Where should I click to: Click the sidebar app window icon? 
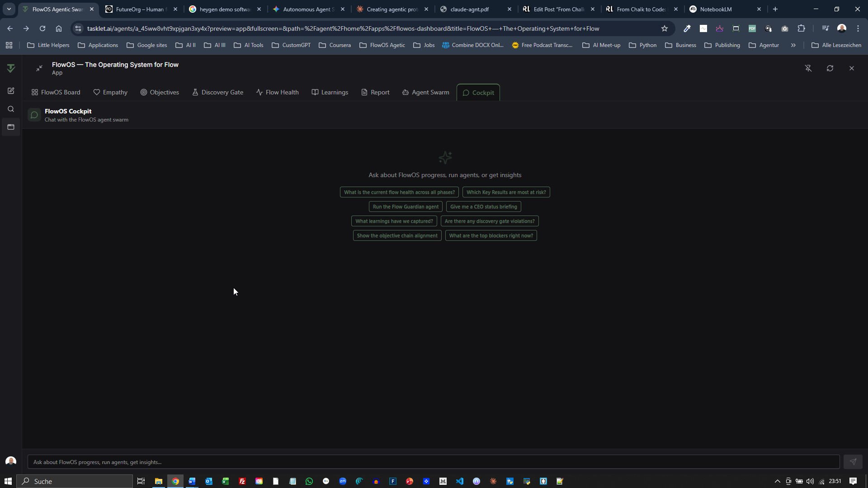11,127
